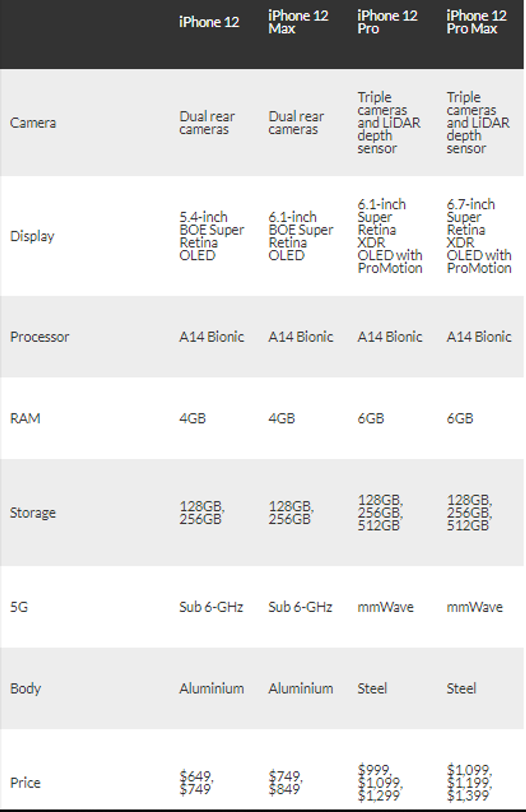Image resolution: width=526 pixels, height=812 pixels.
Task: Select the Display row label
Action: click(32, 236)
